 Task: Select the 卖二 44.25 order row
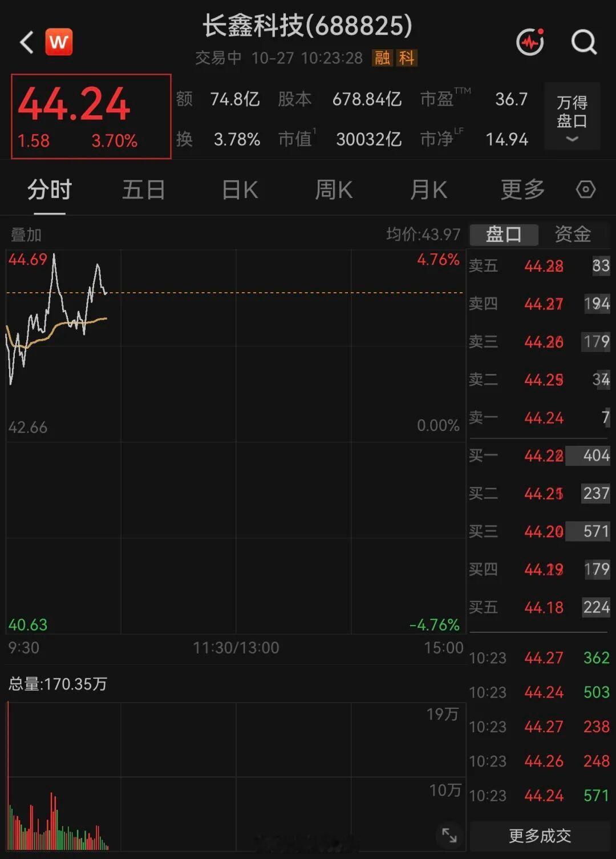click(540, 380)
